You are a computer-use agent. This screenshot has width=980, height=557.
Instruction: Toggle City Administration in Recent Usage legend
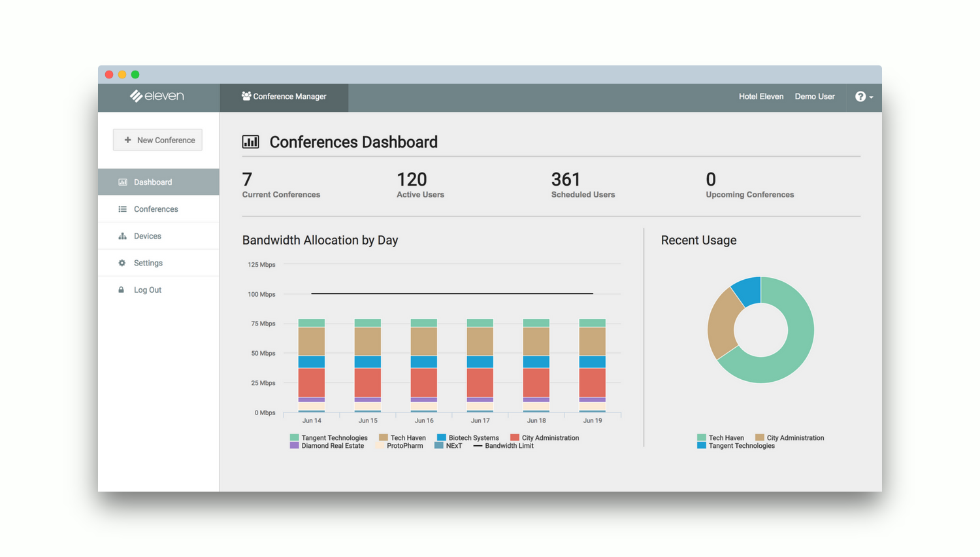click(x=789, y=438)
